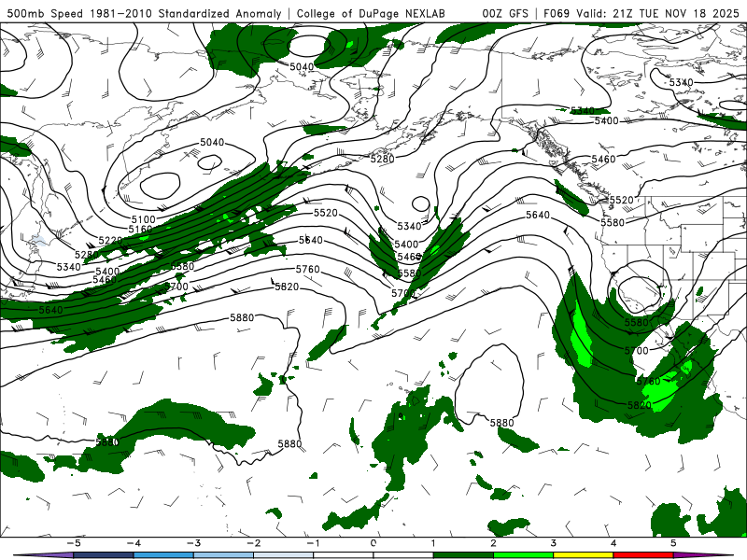
Task: Click the "5220" height contour label
Action: 110,241
